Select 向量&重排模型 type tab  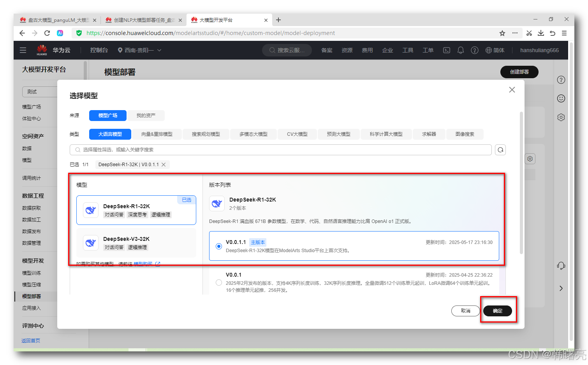coord(157,134)
